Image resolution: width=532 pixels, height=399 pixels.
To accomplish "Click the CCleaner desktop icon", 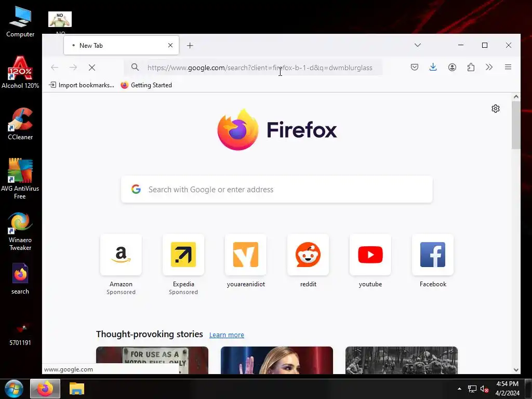I will (x=20, y=124).
